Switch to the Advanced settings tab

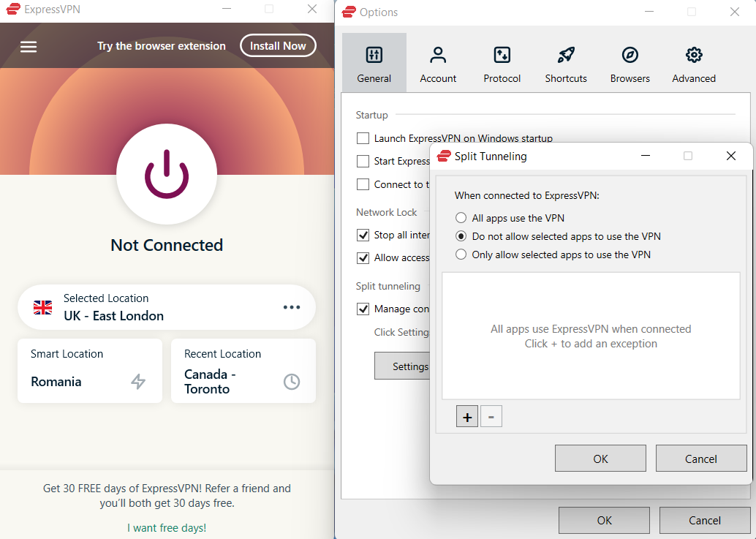[694, 64]
